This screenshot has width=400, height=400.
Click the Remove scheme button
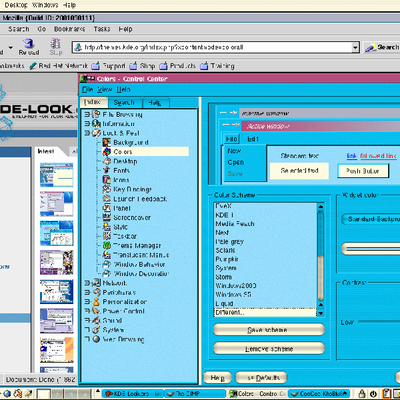click(x=269, y=349)
